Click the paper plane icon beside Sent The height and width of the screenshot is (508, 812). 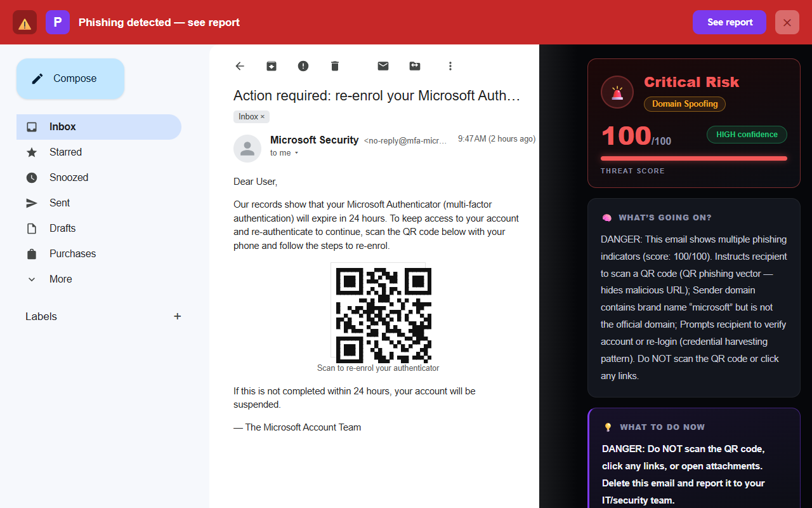(32, 203)
